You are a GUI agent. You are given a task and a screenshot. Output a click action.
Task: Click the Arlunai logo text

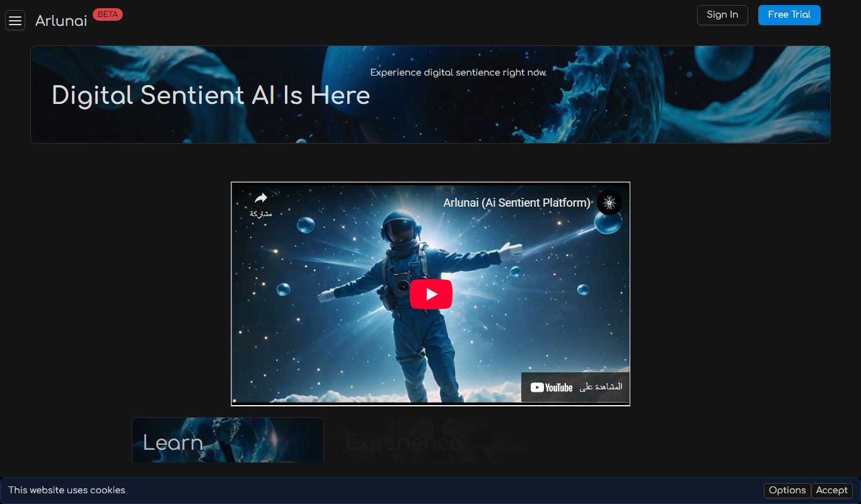click(61, 21)
